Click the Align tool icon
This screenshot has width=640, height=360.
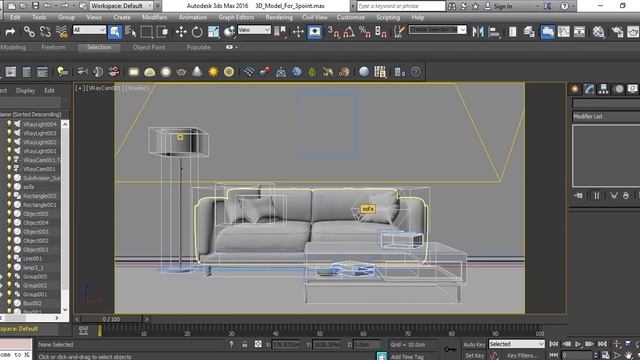494,31
